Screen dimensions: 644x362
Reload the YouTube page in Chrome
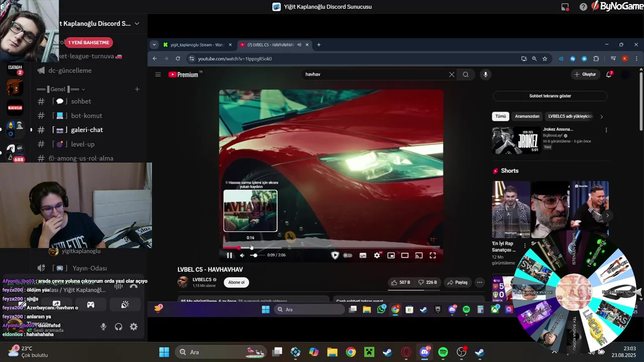178,59
